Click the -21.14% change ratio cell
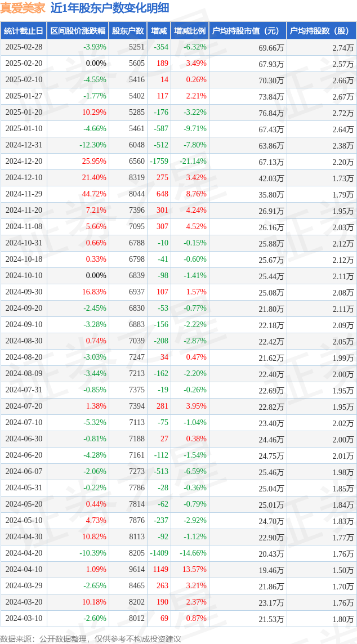This screenshot has width=357, height=644. (x=193, y=162)
